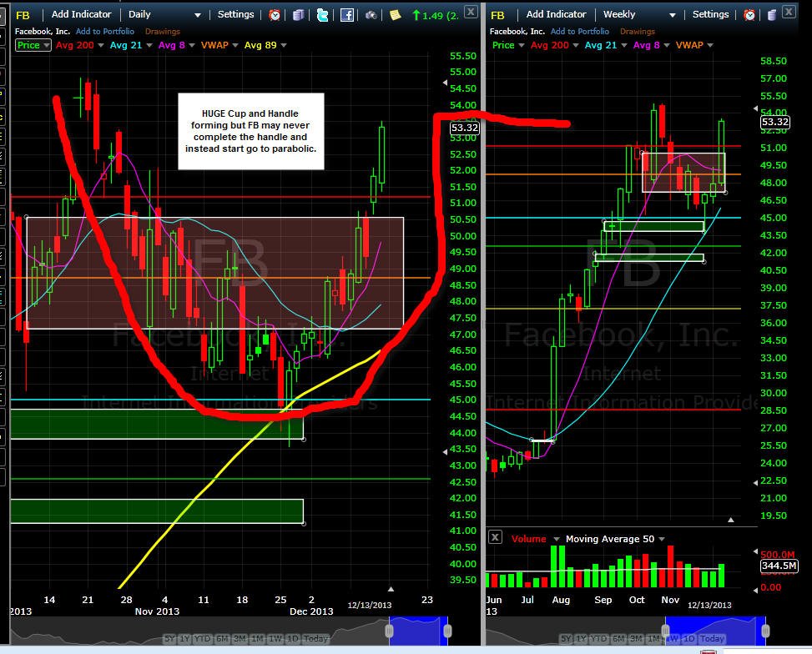
Task: Select 5Y range in Daily chart
Action: tap(169, 638)
